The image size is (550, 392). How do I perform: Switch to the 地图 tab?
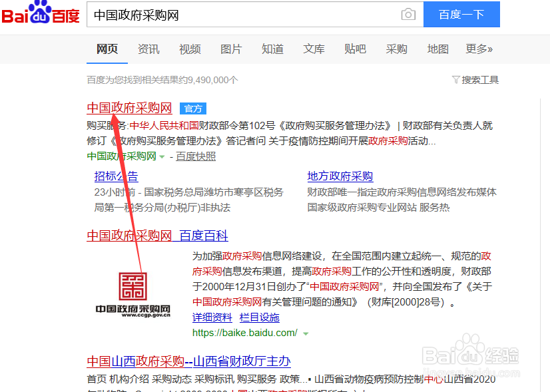tap(438, 49)
